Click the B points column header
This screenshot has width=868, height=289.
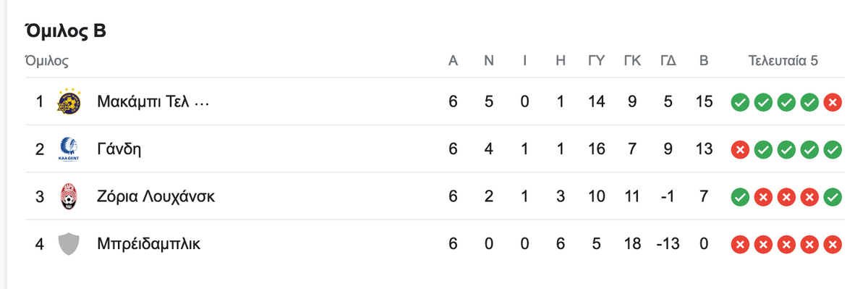tap(704, 61)
